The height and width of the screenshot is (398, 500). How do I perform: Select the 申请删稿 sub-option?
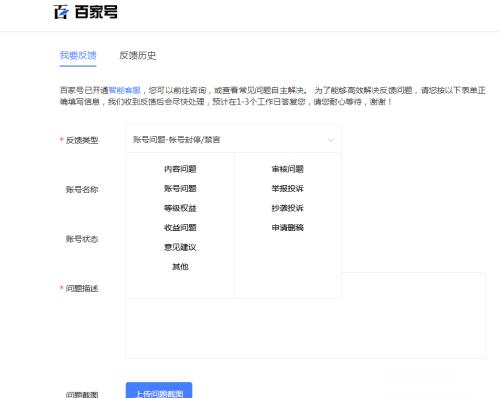click(287, 228)
